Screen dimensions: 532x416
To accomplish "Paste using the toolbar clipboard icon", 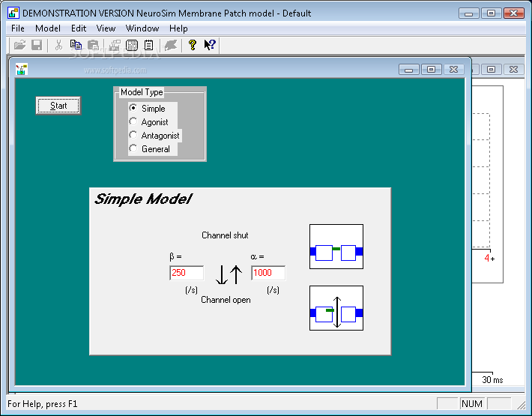I will pyautogui.click(x=93, y=45).
